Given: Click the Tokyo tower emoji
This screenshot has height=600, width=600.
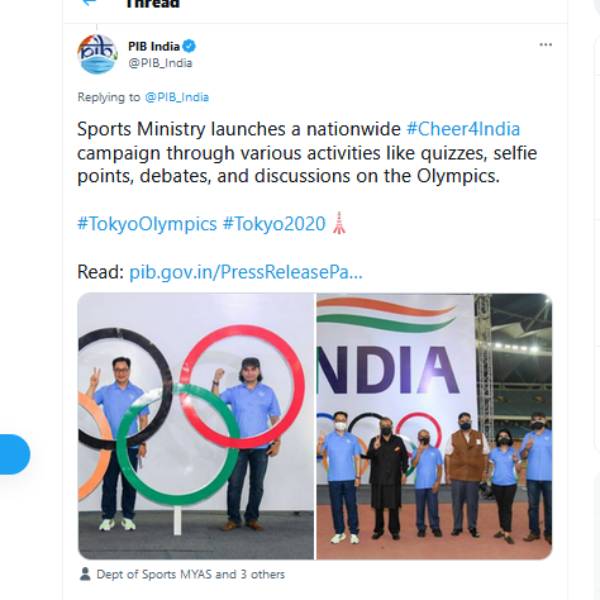Looking at the screenshot, I should click(339, 224).
